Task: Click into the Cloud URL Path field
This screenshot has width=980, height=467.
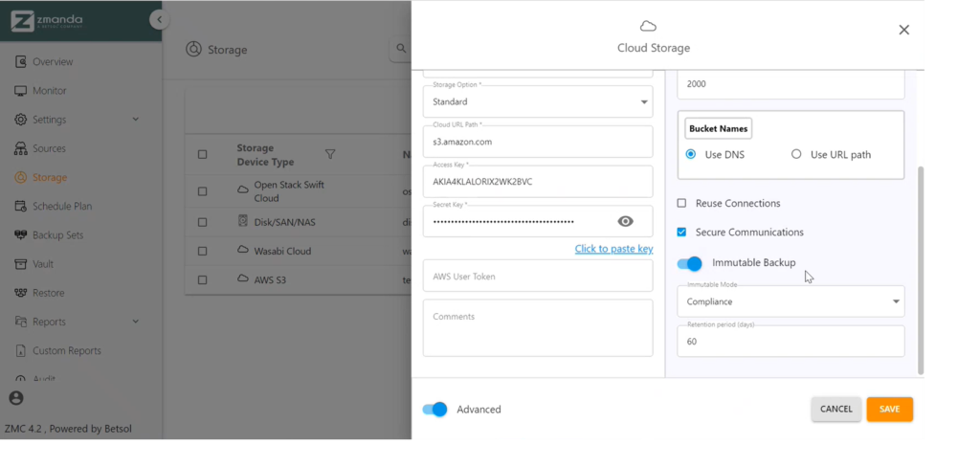Action: 538,142
